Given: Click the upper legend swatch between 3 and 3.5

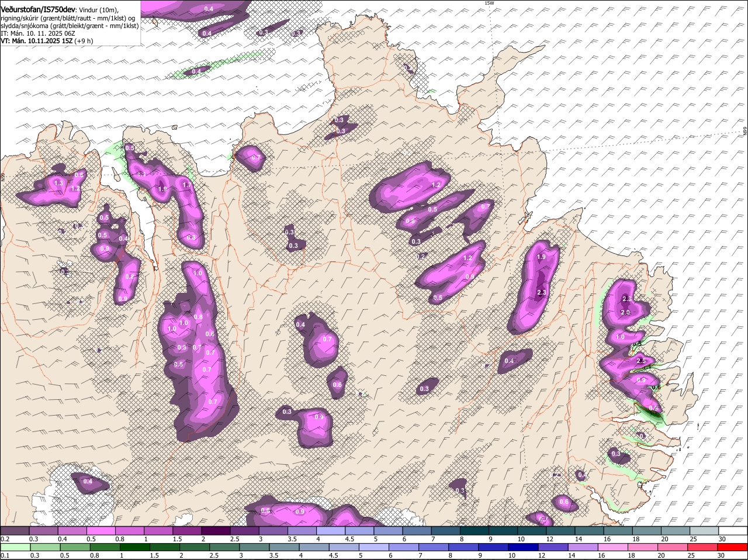Looking at the screenshot, I should click(x=273, y=531).
